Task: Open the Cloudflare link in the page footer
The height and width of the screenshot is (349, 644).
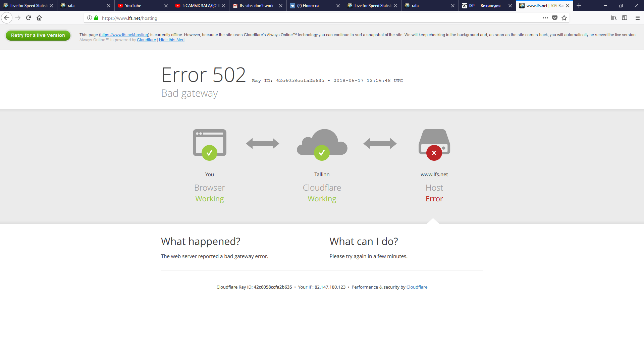Action: tap(417, 287)
